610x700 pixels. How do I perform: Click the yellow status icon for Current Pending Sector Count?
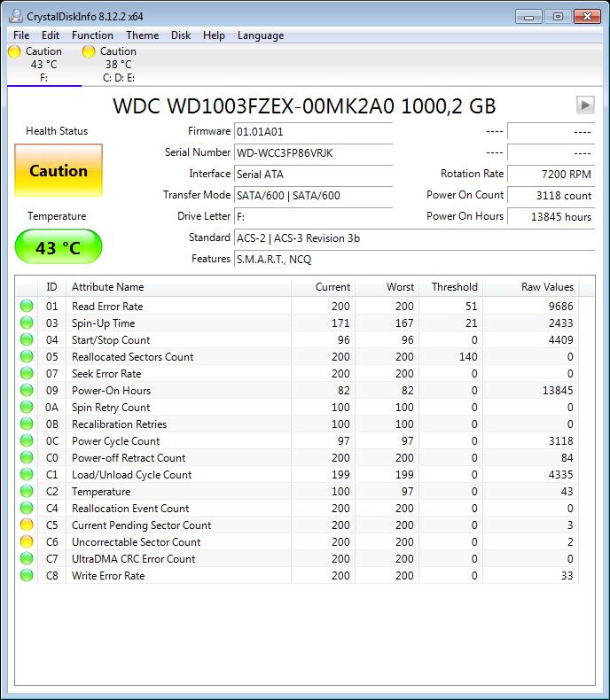click(x=27, y=525)
